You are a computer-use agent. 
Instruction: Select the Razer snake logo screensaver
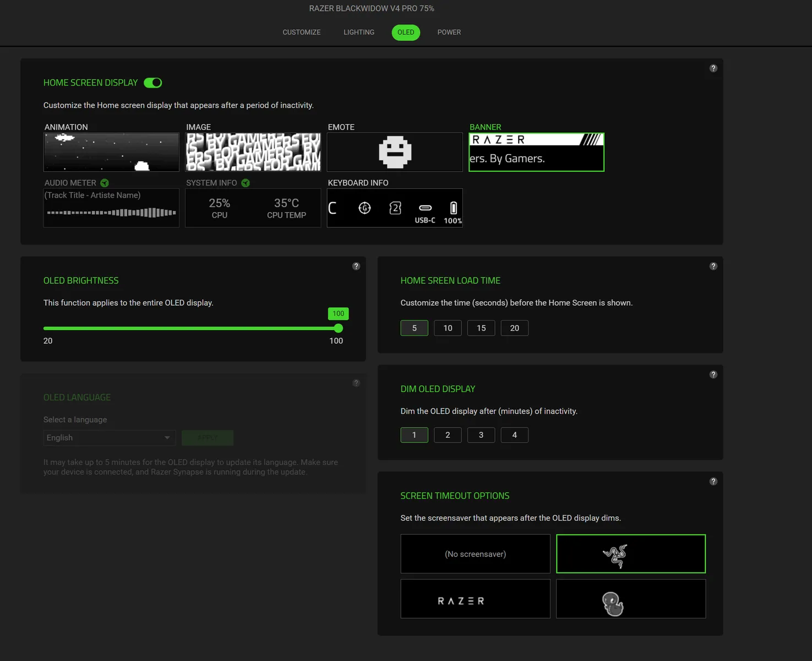click(x=631, y=554)
